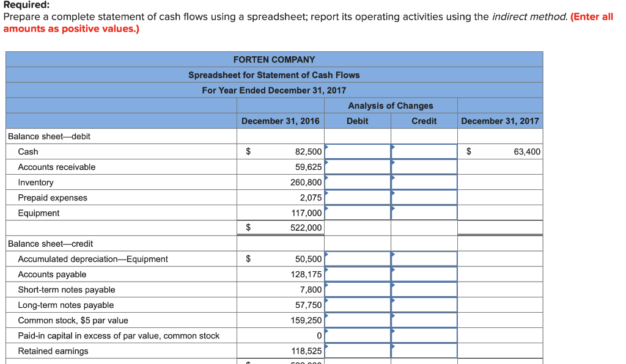Click the Long-term notes payable Credit cell

pos(424,305)
